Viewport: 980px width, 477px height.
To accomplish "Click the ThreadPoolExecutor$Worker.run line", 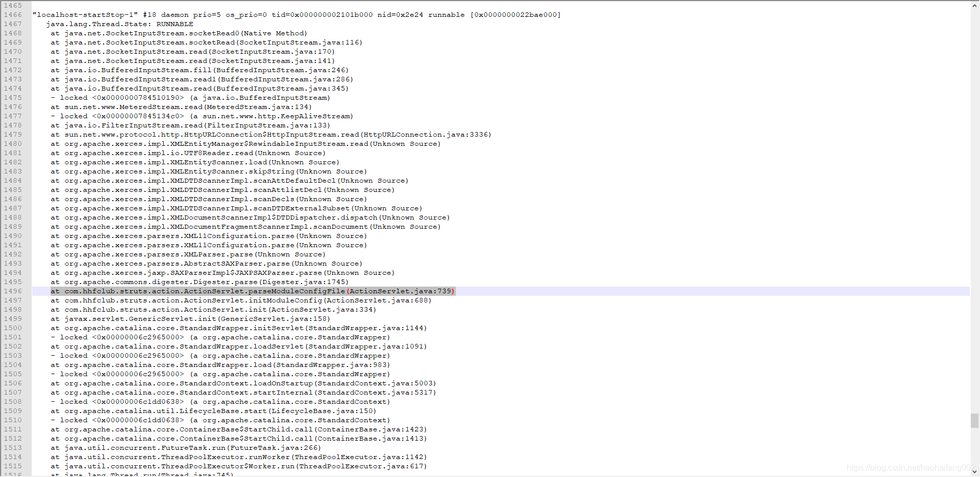I will (239, 466).
